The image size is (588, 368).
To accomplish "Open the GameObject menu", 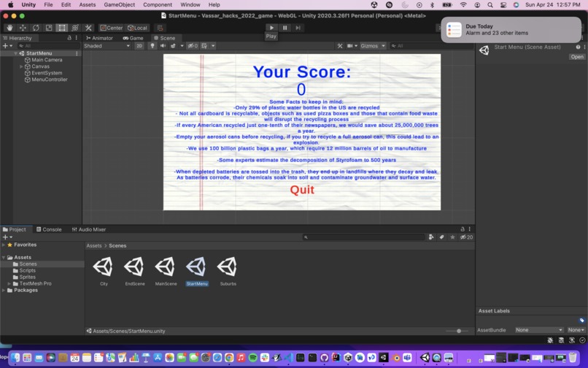I will pyautogui.click(x=119, y=4).
